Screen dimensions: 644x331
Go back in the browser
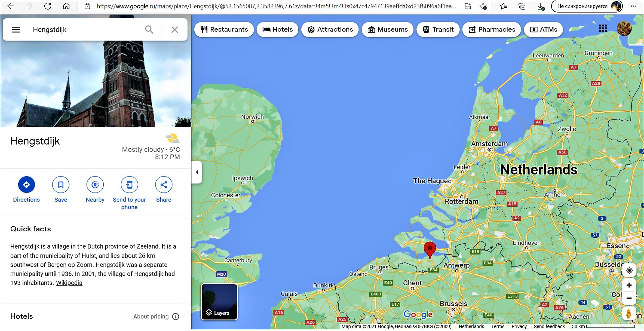coord(11,6)
